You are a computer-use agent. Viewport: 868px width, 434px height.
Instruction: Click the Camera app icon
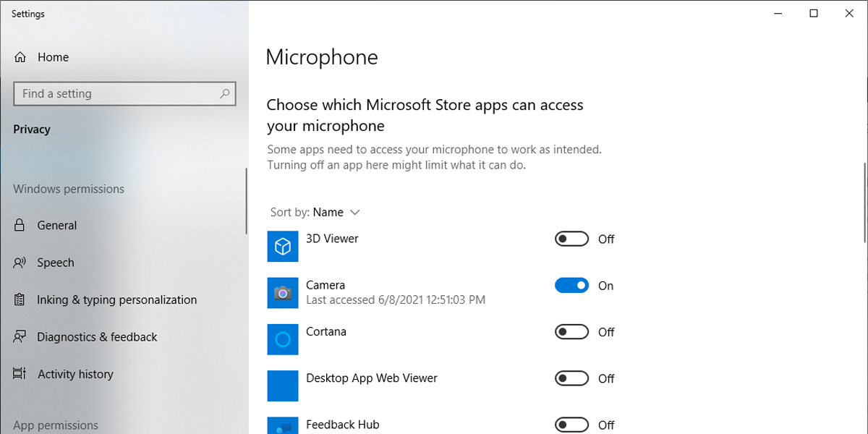[x=283, y=293]
